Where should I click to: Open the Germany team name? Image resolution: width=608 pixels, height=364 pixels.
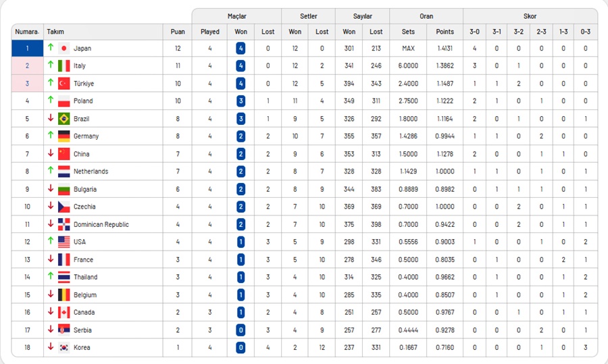[x=86, y=136]
